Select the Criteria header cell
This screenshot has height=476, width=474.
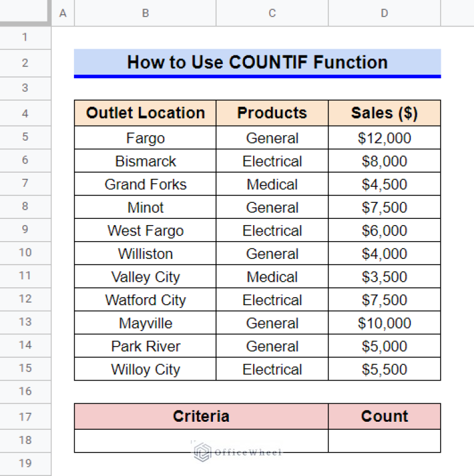click(x=201, y=416)
